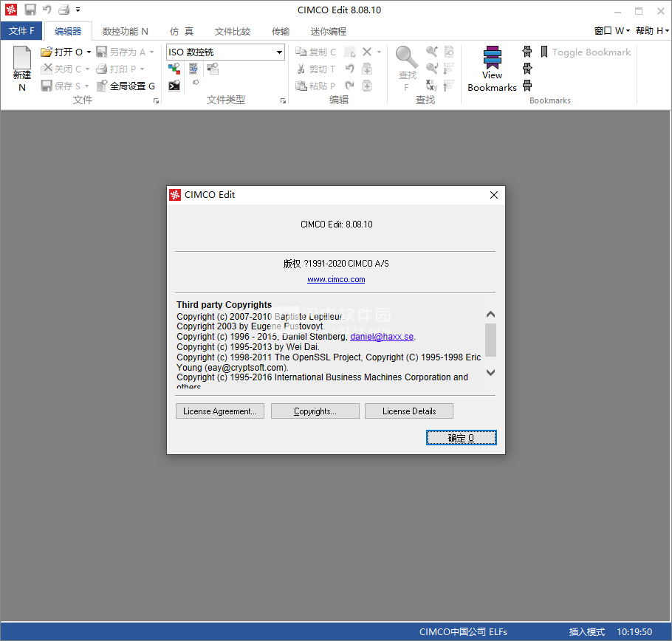This screenshot has width=672, height=641.
Task: Create a new file with 新建 N
Action: pyautogui.click(x=22, y=69)
